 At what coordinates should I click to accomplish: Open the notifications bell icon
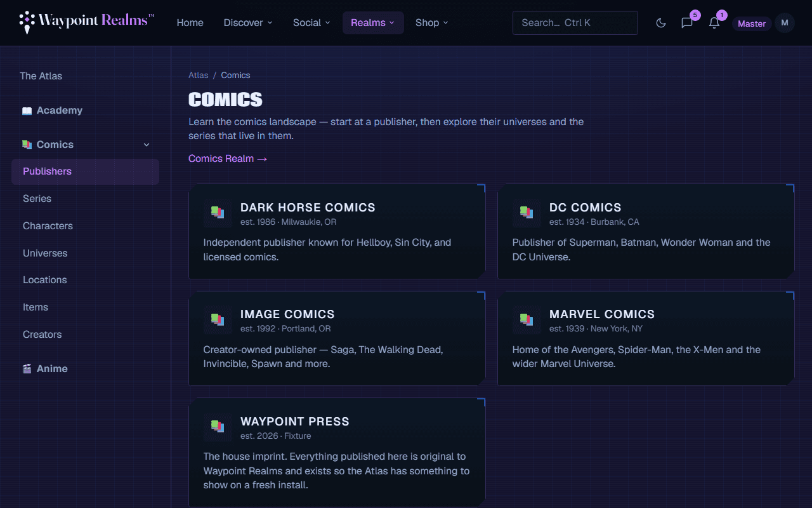pos(714,23)
